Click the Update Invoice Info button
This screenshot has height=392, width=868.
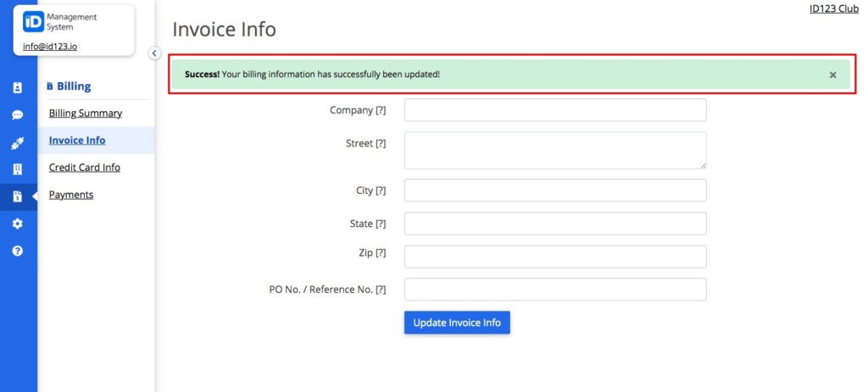[457, 323]
